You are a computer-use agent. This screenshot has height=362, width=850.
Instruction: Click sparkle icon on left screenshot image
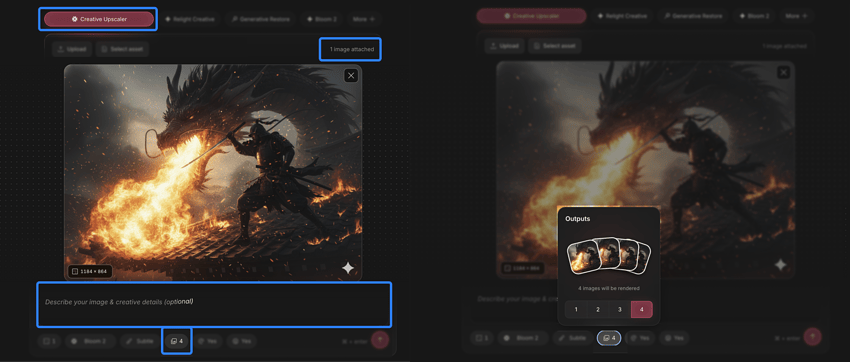click(348, 268)
